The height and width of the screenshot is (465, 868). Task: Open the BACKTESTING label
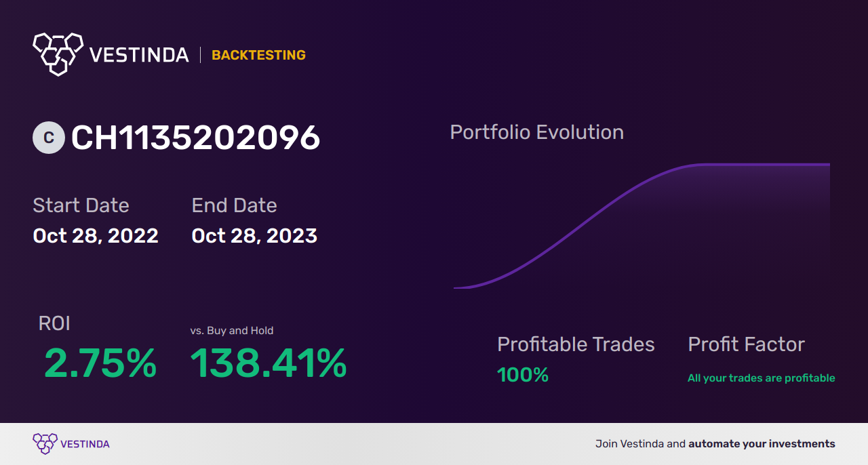258,55
